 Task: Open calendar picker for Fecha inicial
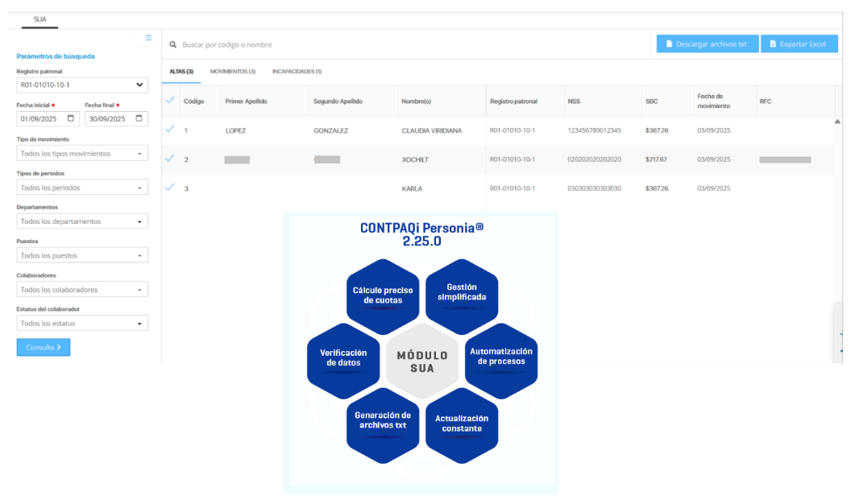click(x=71, y=119)
